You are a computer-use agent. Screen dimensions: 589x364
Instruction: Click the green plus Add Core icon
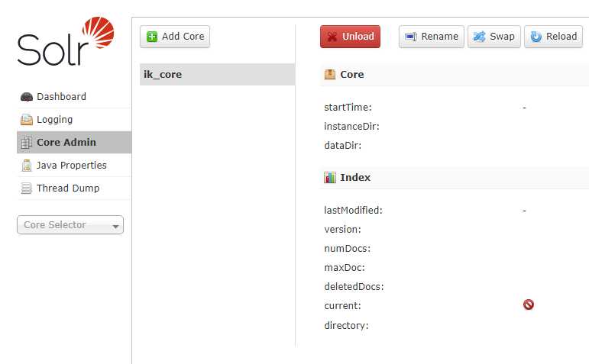tap(152, 37)
